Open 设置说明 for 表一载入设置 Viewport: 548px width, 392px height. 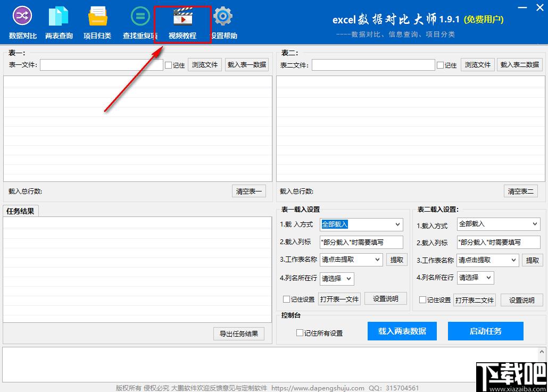pyautogui.click(x=386, y=299)
